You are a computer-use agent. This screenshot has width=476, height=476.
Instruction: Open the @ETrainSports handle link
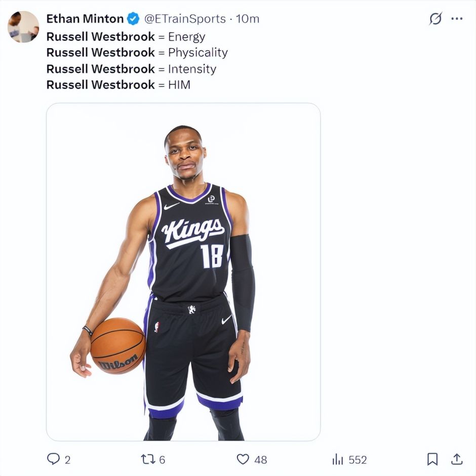[185, 19]
